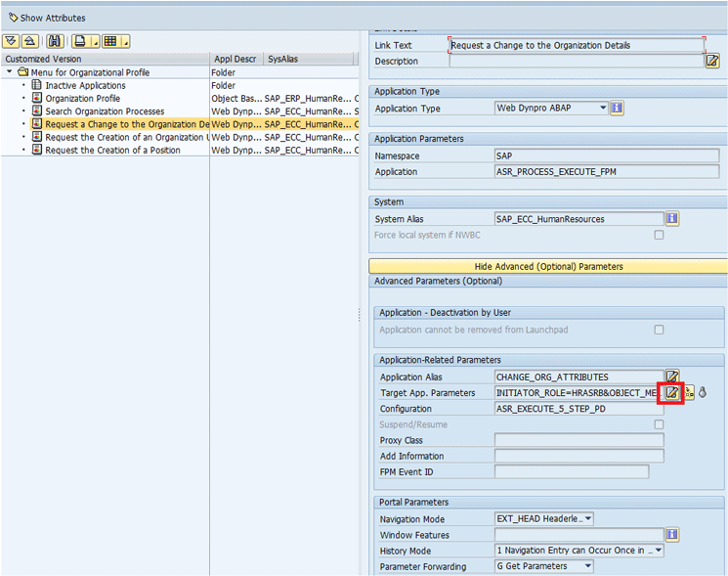Click the Window Features field
This screenshot has width=728, height=576.
click(578, 535)
